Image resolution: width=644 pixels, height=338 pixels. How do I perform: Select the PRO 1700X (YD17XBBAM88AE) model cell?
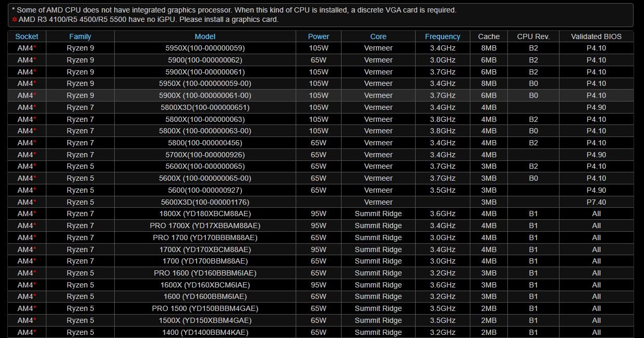point(205,226)
